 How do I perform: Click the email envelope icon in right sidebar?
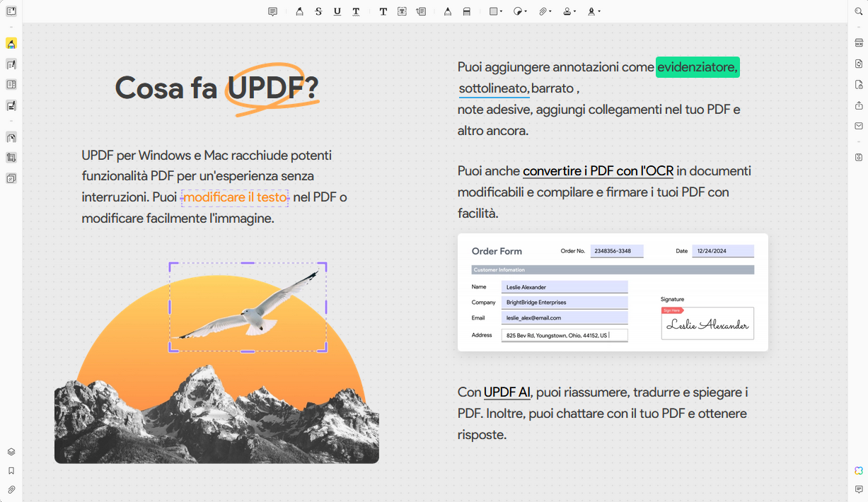point(859,126)
